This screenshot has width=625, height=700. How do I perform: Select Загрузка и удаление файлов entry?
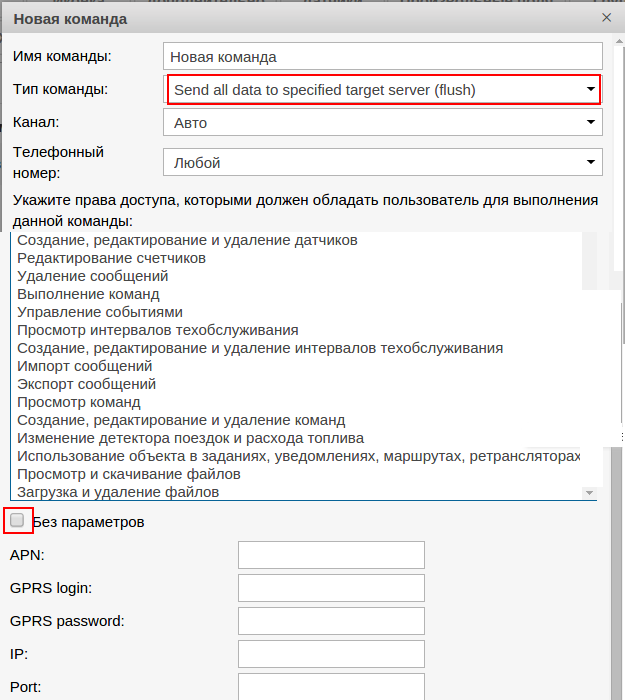[x=119, y=492]
